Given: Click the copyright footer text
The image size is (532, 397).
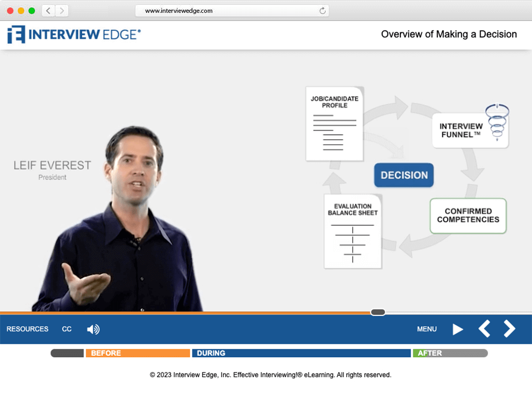Looking at the screenshot, I should click(x=270, y=375).
